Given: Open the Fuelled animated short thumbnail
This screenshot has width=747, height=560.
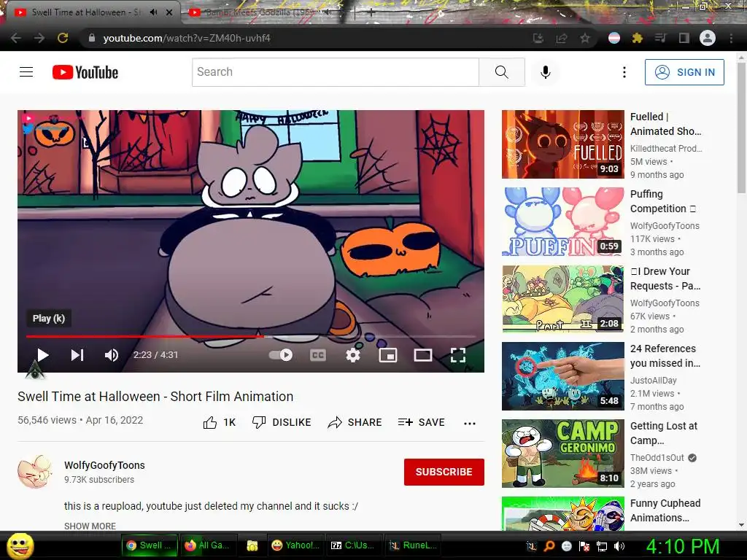Looking at the screenshot, I should [562, 144].
